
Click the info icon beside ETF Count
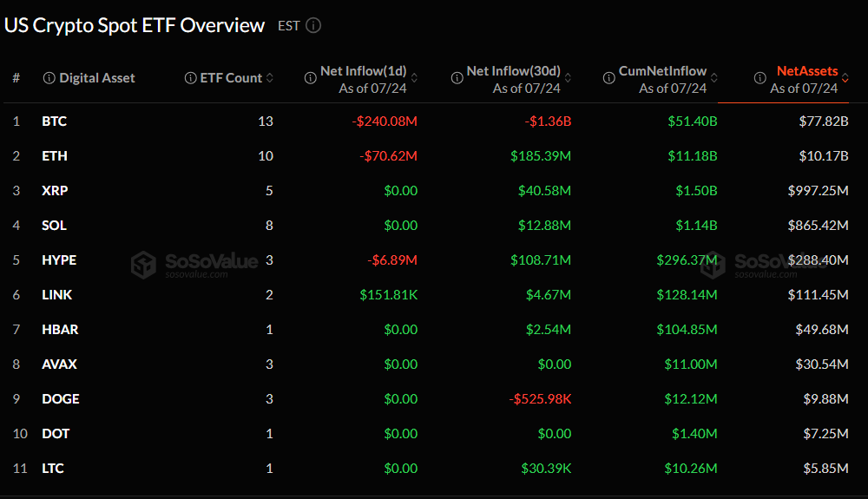coord(190,78)
